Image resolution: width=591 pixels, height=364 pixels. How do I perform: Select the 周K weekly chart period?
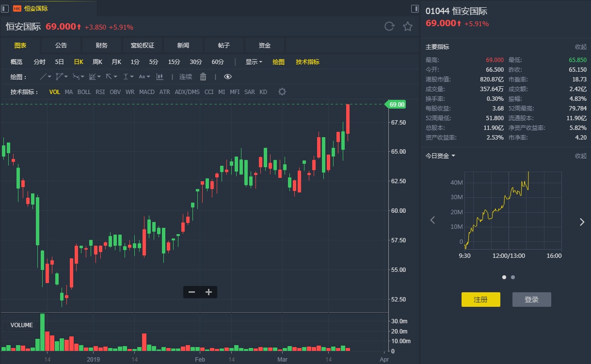pos(97,62)
